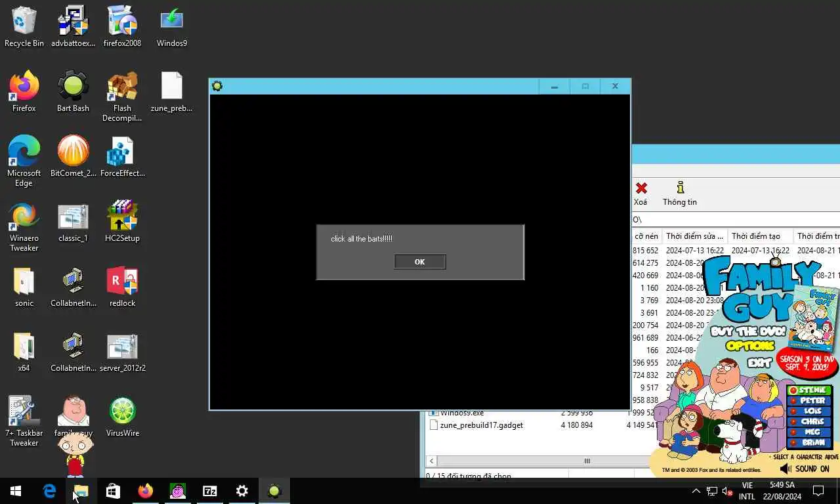Select the Microsoft Edge desktop shortcut
The image size is (840, 504).
24,161
